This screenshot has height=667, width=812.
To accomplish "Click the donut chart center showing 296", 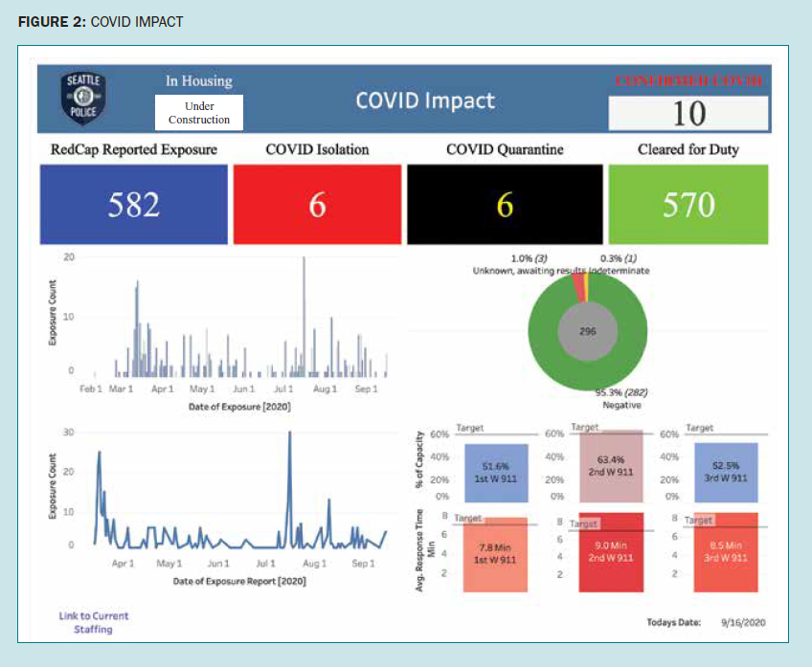I will click(x=587, y=331).
